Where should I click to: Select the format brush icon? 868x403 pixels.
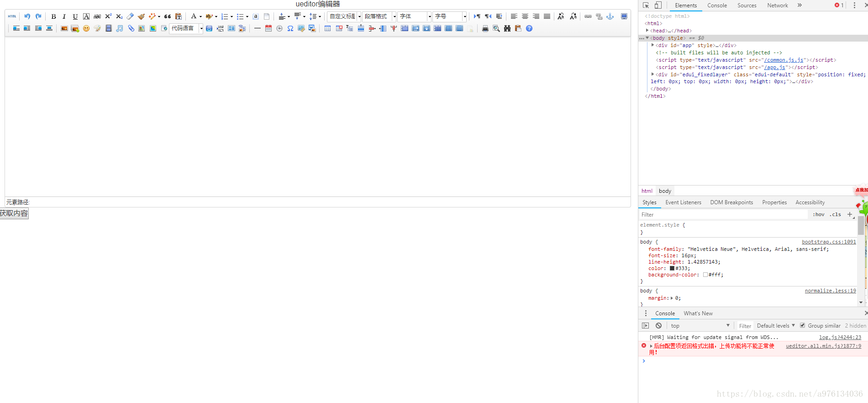(x=141, y=16)
